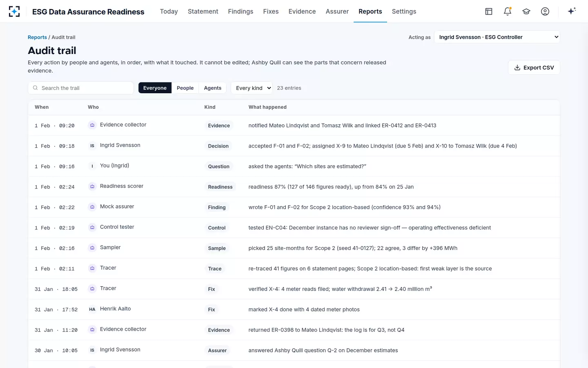Screen dimensions: 588x368
Task: Open the user account icon
Action: coord(545,11)
